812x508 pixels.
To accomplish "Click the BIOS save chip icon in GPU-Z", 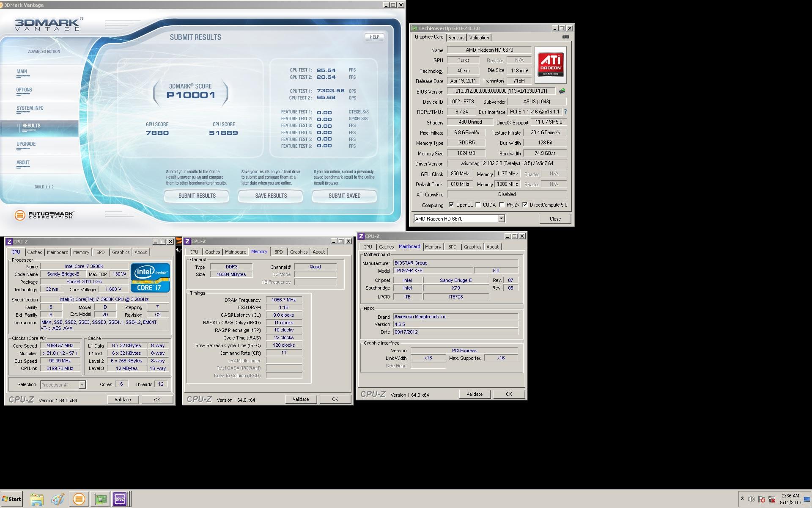I will (x=562, y=91).
